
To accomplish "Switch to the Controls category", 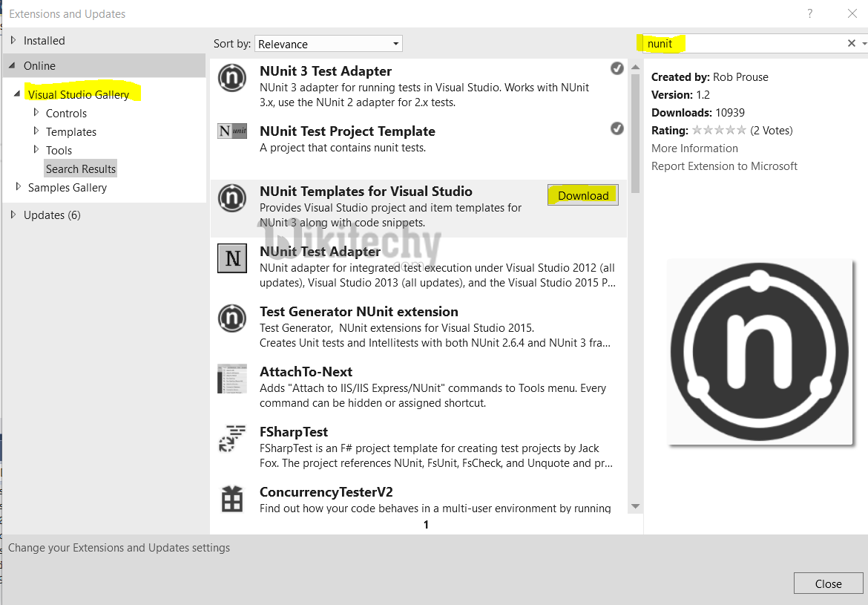I will (66, 113).
